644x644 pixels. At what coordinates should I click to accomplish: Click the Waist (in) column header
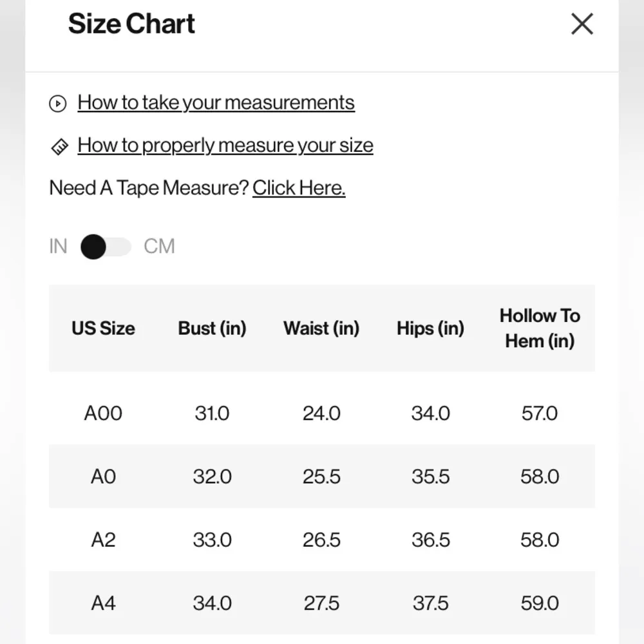tap(321, 328)
